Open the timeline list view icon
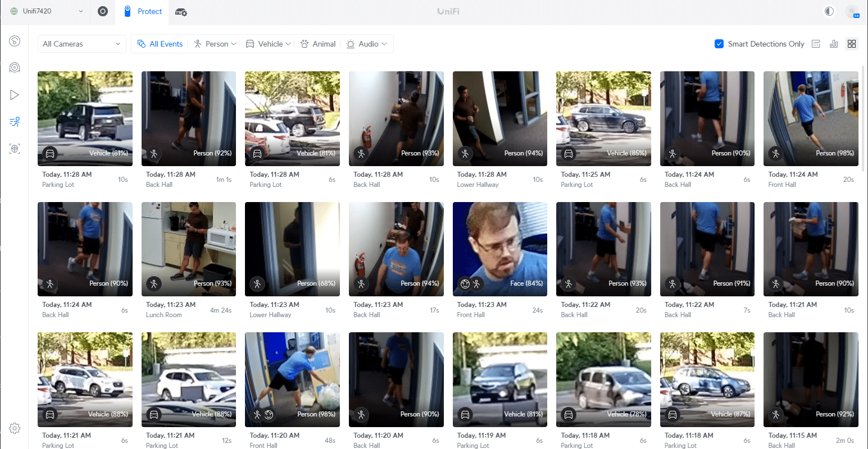The image size is (868, 449). pyautogui.click(x=816, y=44)
